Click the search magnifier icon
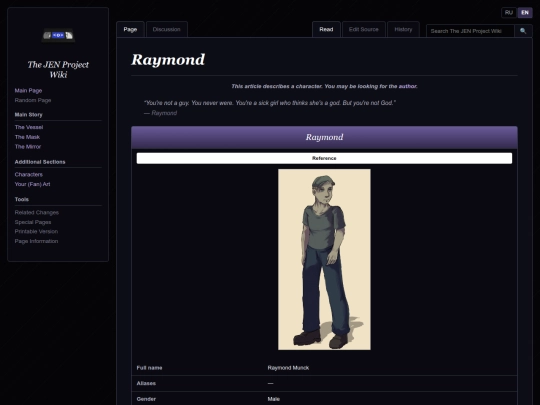Image resolution: width=540 pixels, height=405 pixels. click(523, 31)
